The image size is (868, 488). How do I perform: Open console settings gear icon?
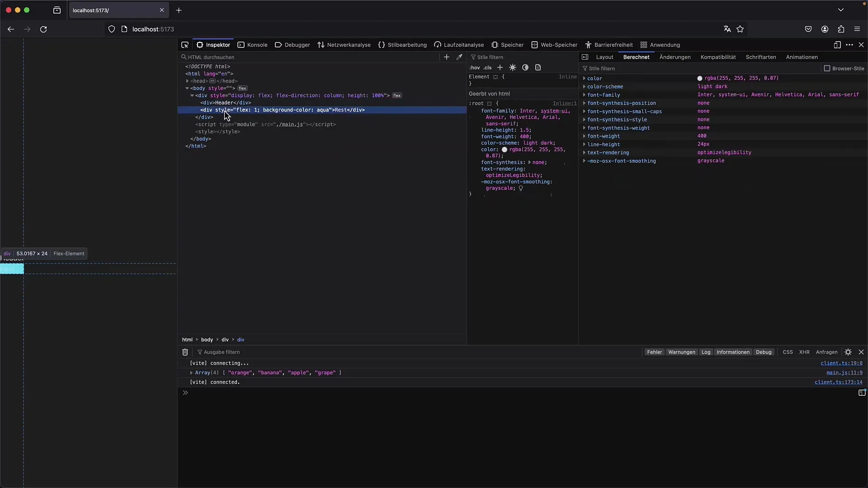[x=848, y=352]
